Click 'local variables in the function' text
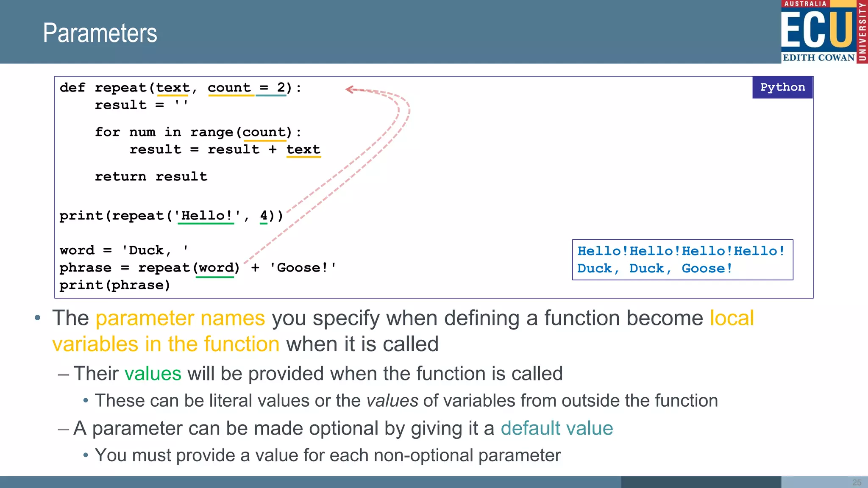Viewport: 868px width, 488px height. (x=166, y=344)
